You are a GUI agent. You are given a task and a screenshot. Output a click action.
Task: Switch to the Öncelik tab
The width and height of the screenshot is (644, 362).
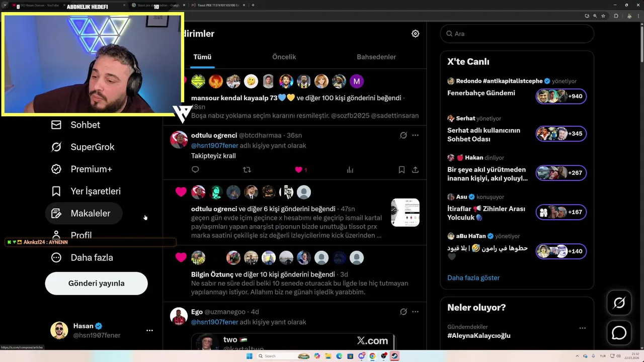(284, 57)
